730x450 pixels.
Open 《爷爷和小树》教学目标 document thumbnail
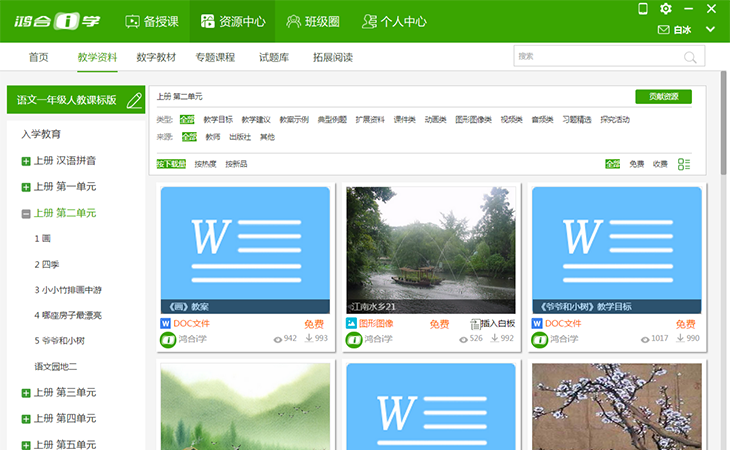(617, 250)
